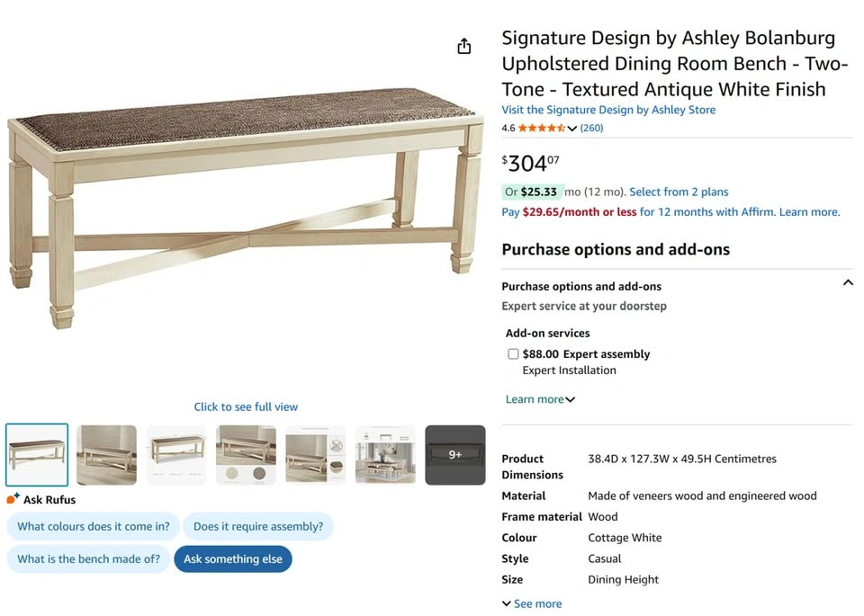
Task: Tick the $88.00 Expert assembly checkbox
Action: pyautogui.click(x=513, y=354)
